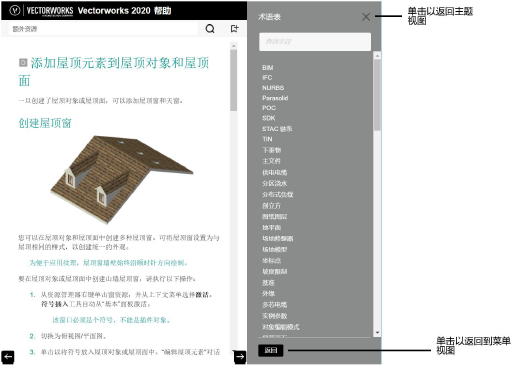
Task: Click the topic pane scrollbar thumb
Action: click(x=234, y=80)
